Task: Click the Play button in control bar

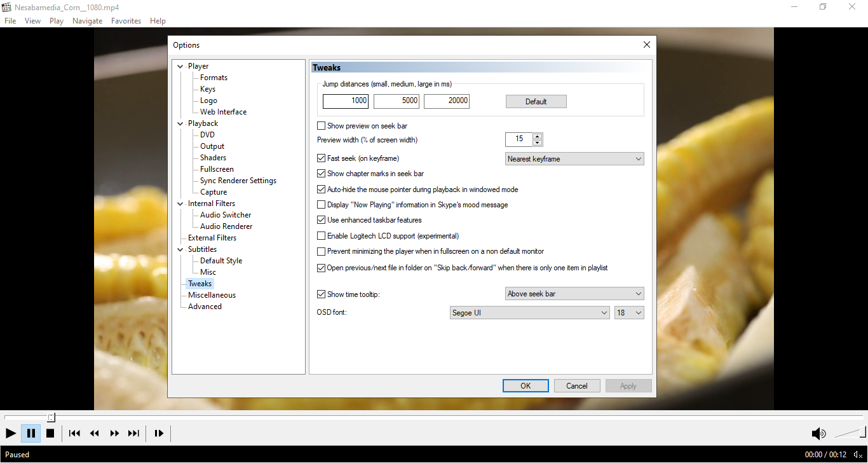Action: pos(11,433)
